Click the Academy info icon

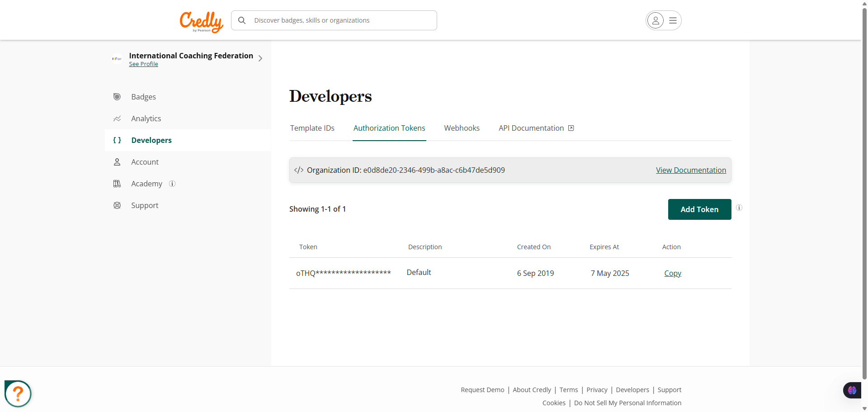click(x=172, y=184)
